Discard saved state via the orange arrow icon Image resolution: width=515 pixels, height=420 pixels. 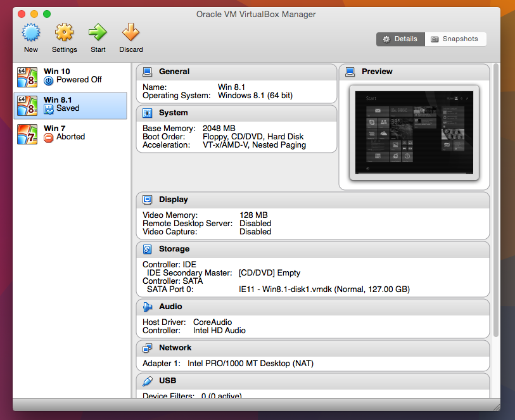130,32
